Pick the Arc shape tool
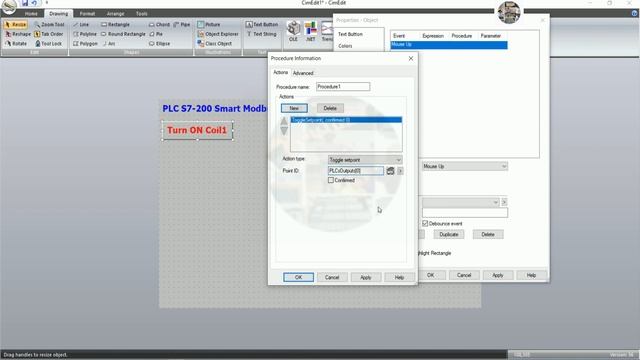Screen dimensions: 640x360 pyautogui.click(x=109, y=43)
